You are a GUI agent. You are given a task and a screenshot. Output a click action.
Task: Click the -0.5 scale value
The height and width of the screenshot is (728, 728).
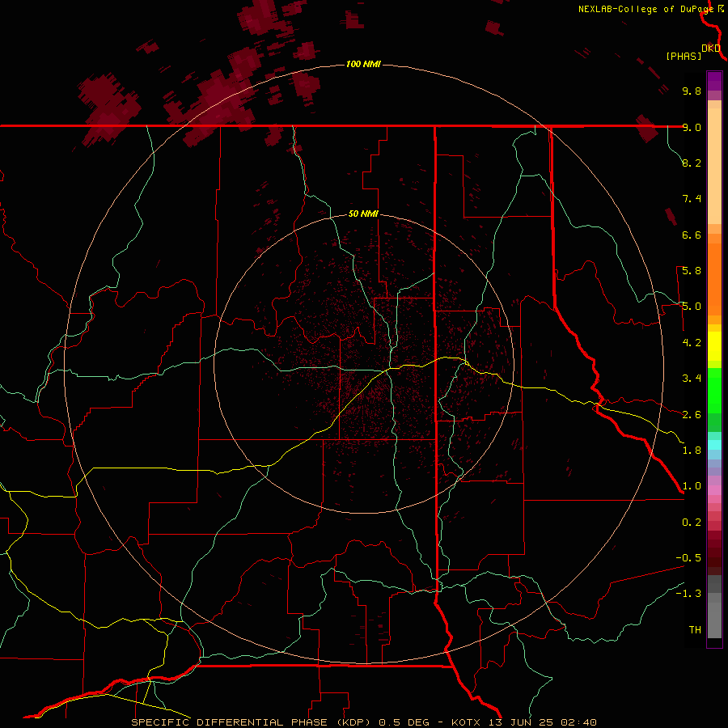pos(688,558)
